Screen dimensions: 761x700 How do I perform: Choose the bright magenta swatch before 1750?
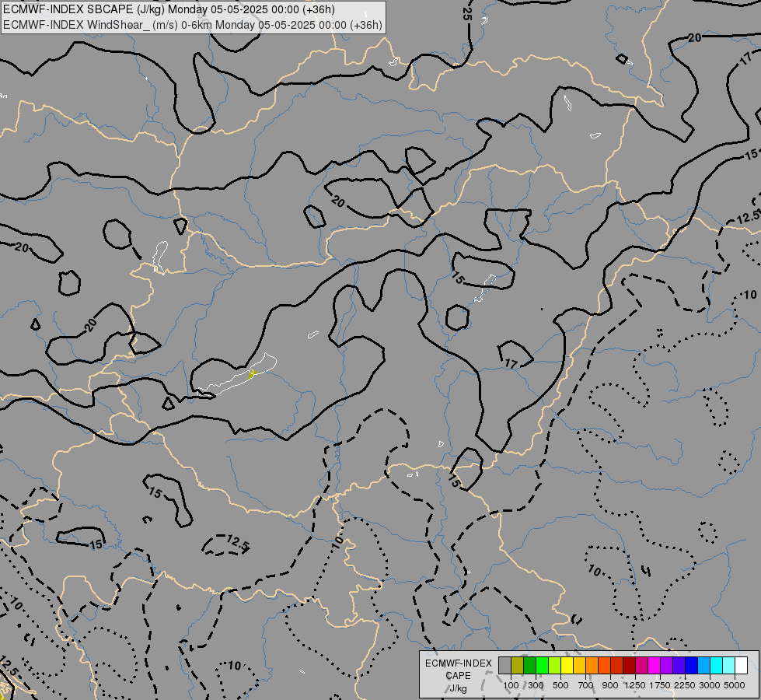654,666
